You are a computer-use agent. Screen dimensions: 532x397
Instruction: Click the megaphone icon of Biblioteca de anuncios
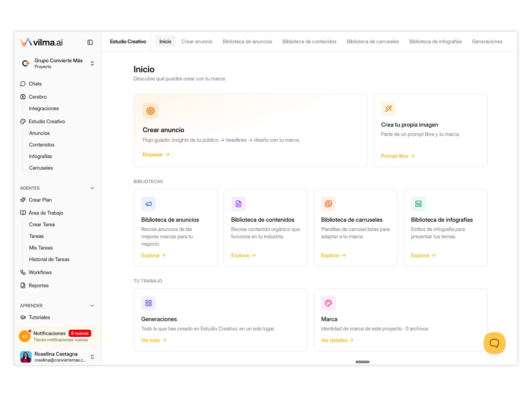click(x=148, y=204)
